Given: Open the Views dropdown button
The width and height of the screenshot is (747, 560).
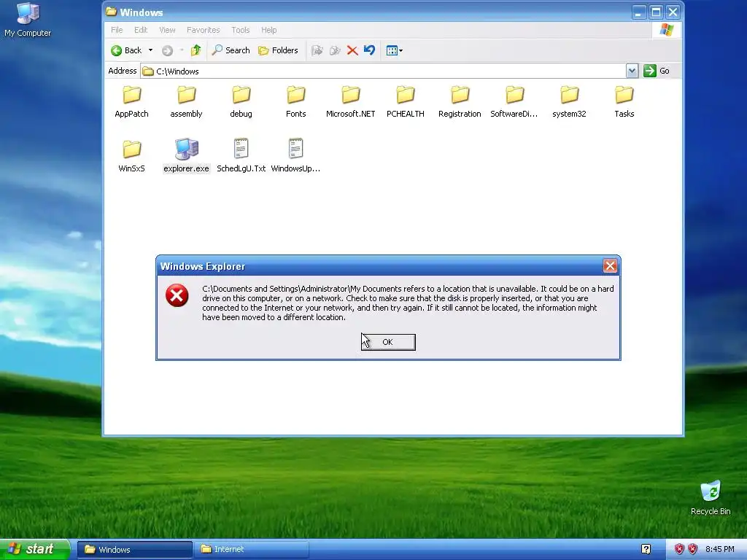Looking at the screenshot, I should [395, 50].
